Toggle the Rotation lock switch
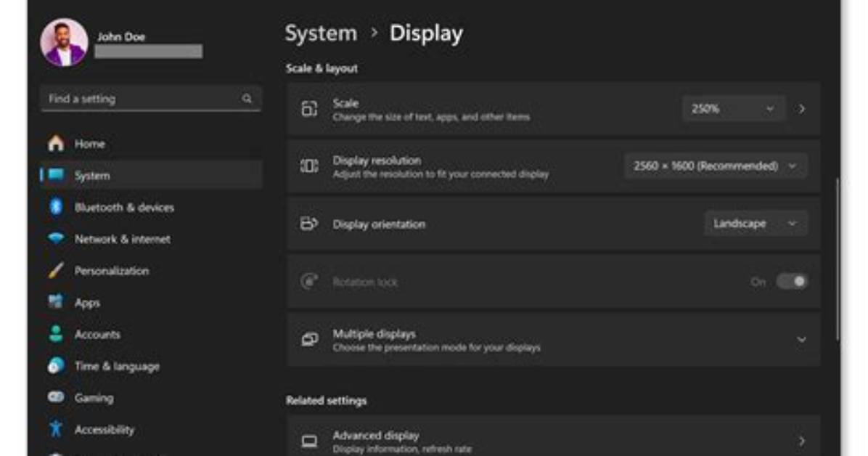The image size is (868, 456). point(792,282)
